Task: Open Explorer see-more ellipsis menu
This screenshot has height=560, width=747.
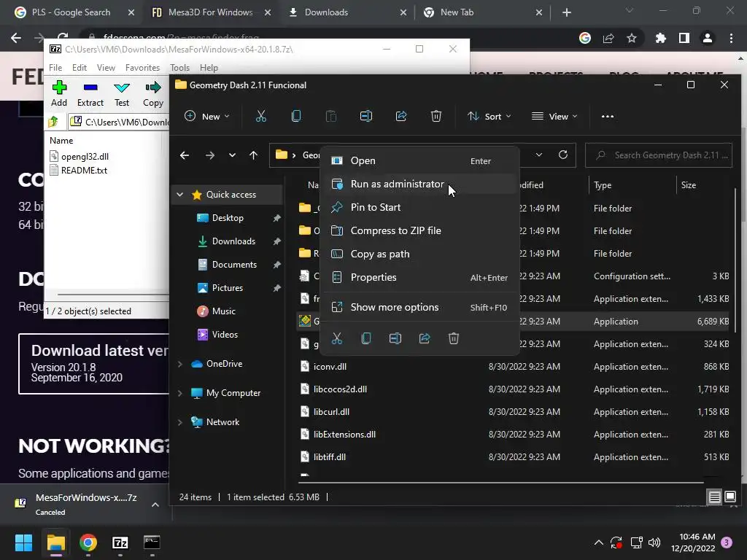Action: pos(608,116)
